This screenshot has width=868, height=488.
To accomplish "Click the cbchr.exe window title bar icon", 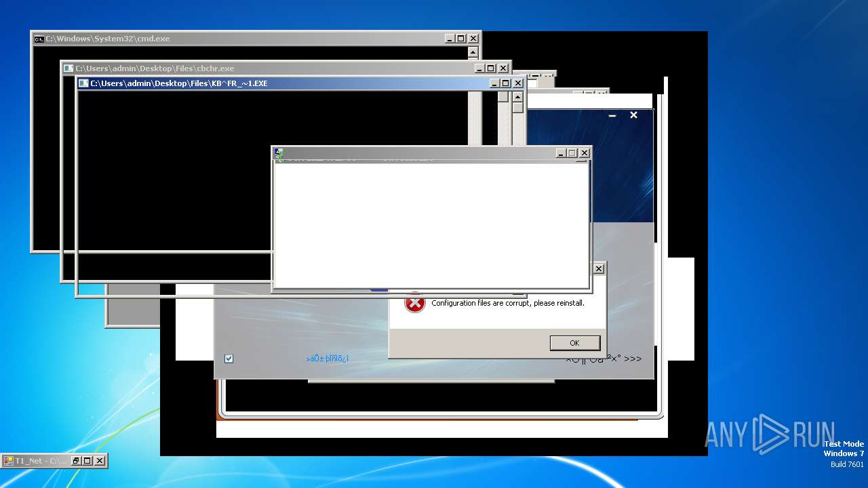I will pyautogui.click(x=68, y=68).
